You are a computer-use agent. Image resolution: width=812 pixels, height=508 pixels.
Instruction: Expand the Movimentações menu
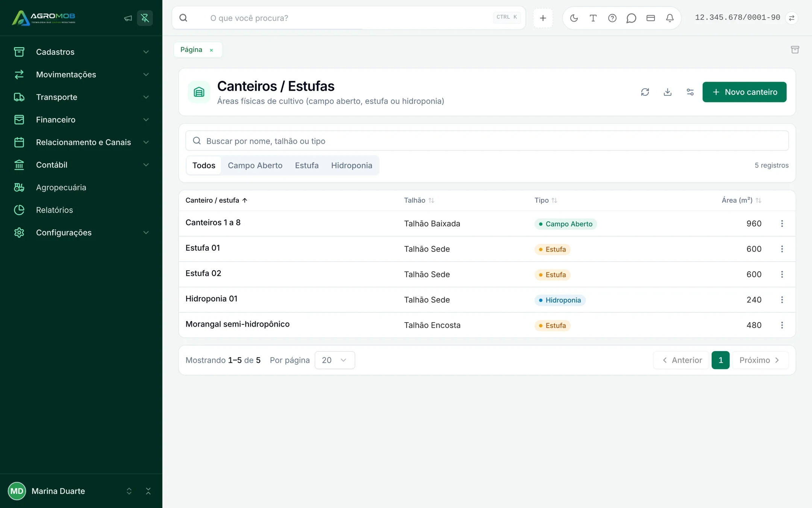tap(81, 75)
